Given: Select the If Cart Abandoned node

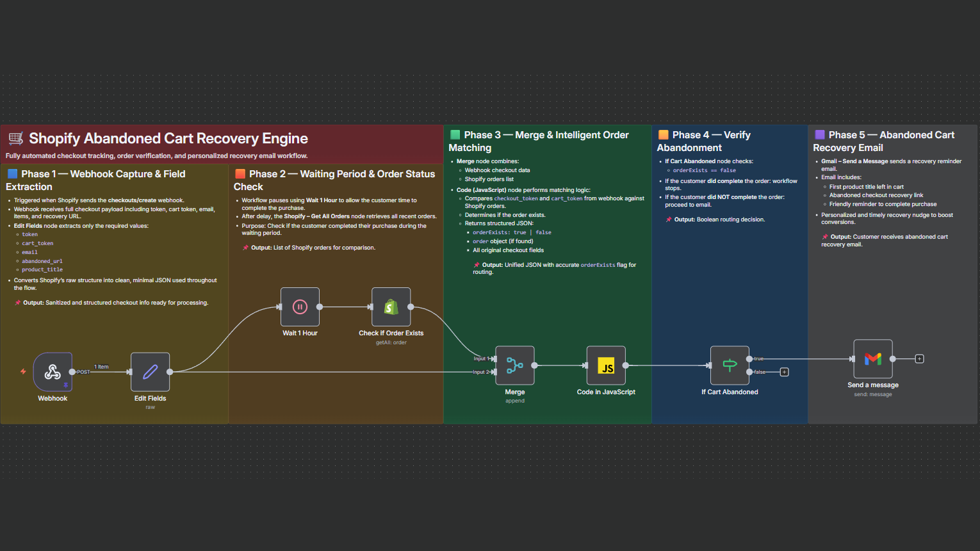Looking at the screenshot, I should click(x=730, y=365).
